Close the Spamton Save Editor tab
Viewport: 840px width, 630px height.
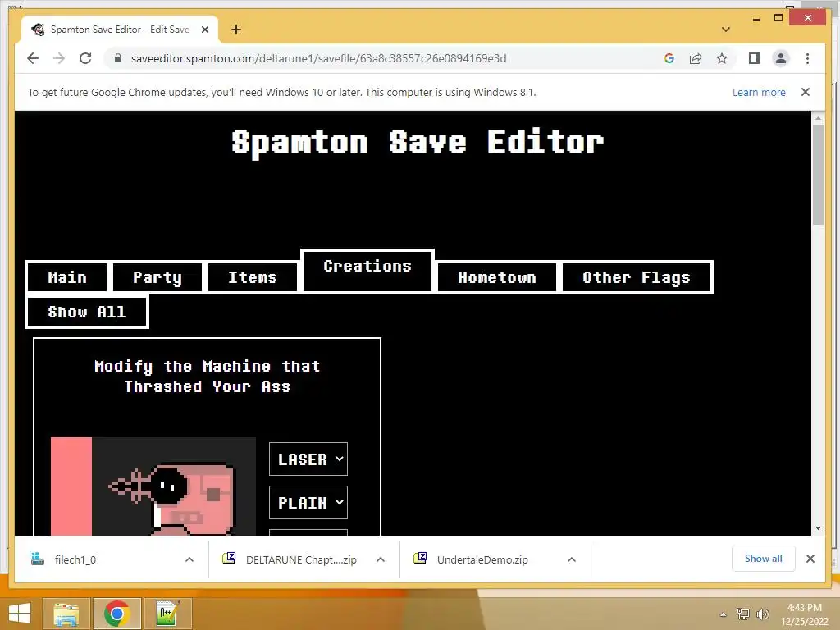tap(205, 30)
